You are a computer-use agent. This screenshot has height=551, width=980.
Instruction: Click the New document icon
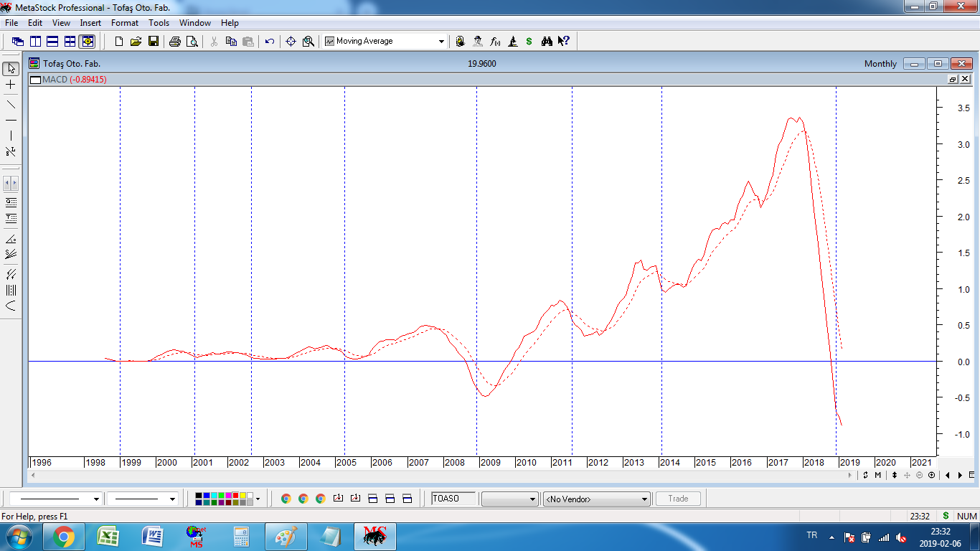coord(119,42)
